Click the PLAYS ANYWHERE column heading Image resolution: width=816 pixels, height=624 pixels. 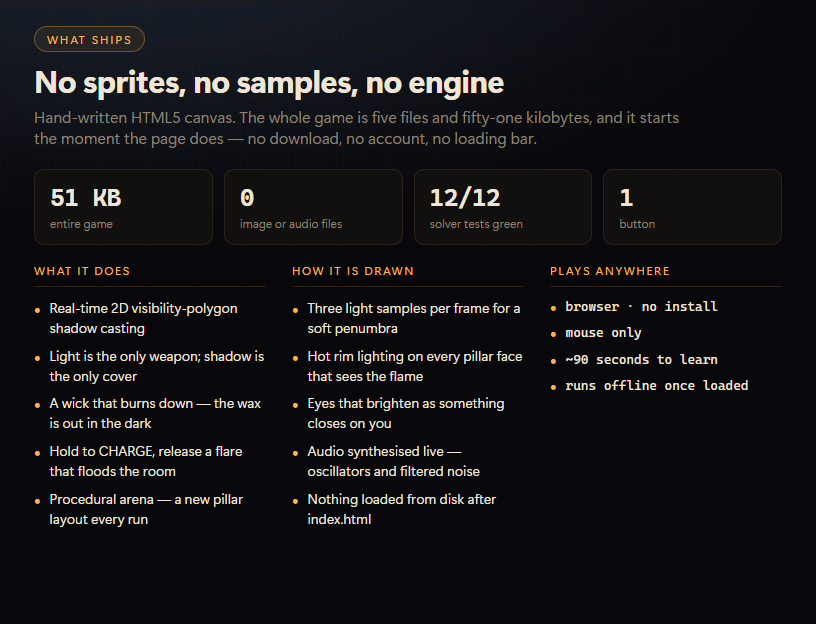coord(610,271)
